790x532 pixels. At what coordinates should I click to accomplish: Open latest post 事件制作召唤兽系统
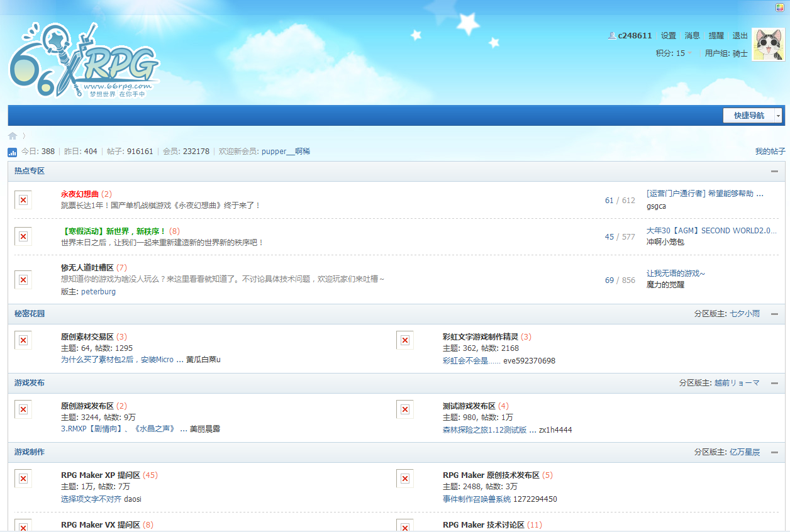coord(477,499)
